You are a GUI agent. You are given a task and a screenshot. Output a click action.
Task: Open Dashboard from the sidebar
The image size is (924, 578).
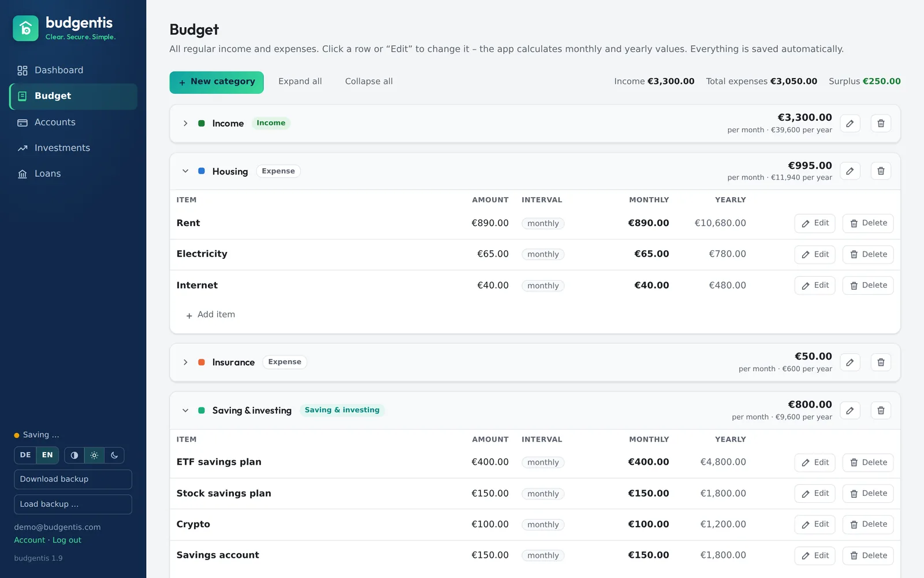pyautogui.click(x=73, y=70)
